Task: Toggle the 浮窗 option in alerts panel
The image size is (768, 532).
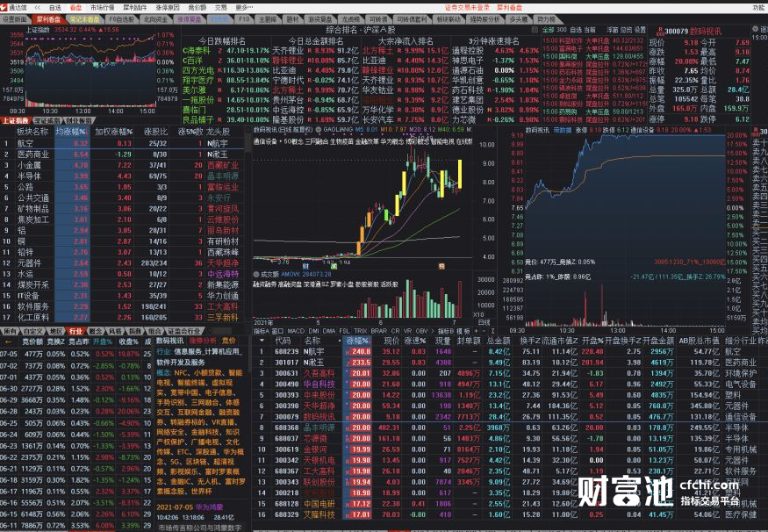Action: (x=613, y=30)
